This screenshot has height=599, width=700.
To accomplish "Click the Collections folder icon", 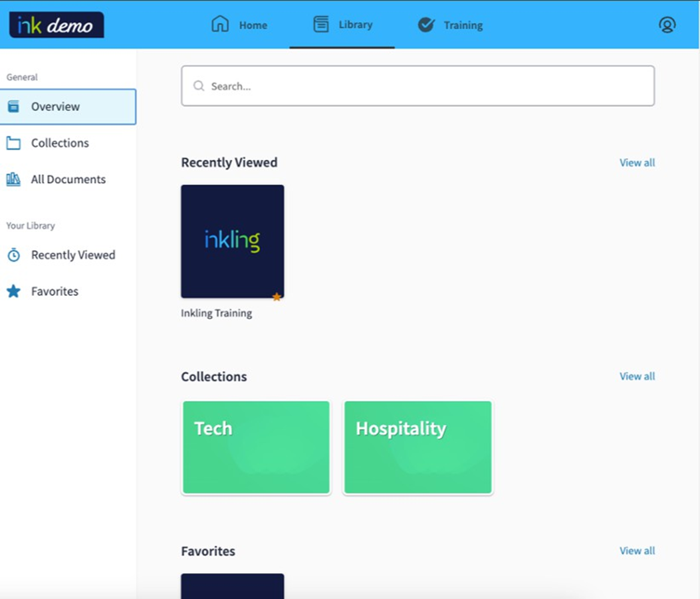I will pyautogui.click(x=13, y=143).
